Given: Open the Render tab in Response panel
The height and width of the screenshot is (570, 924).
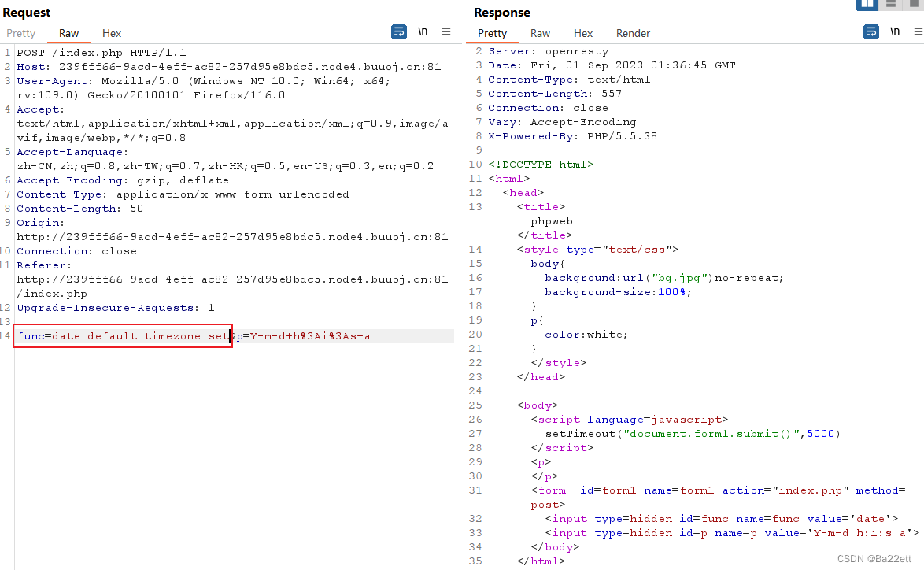Looking at the screenshot, I should [633, 33].
